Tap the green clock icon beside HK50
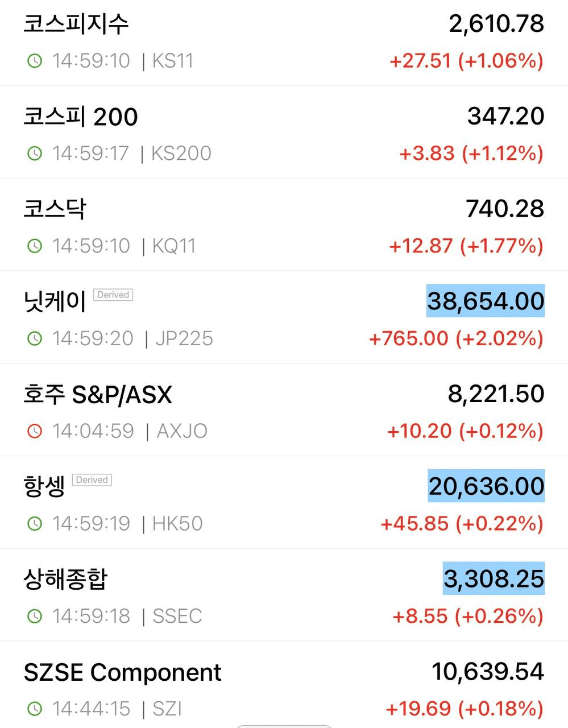Viewport: 568px width, 728px height. [35, 523]
